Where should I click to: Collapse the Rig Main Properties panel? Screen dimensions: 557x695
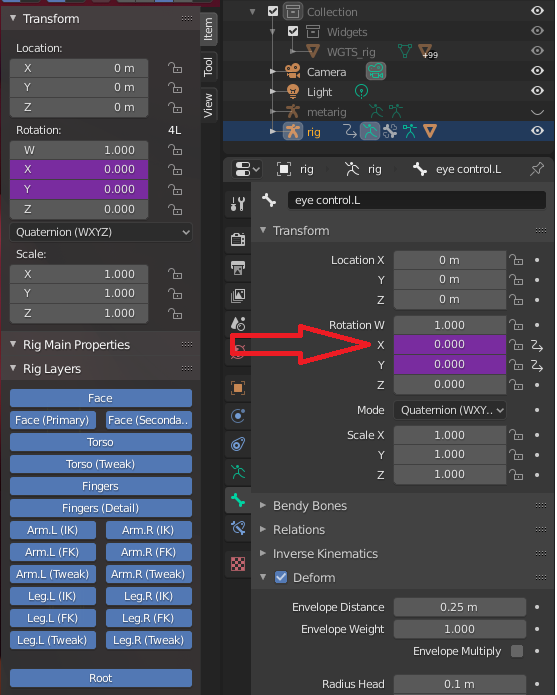[x=13, y=344]
